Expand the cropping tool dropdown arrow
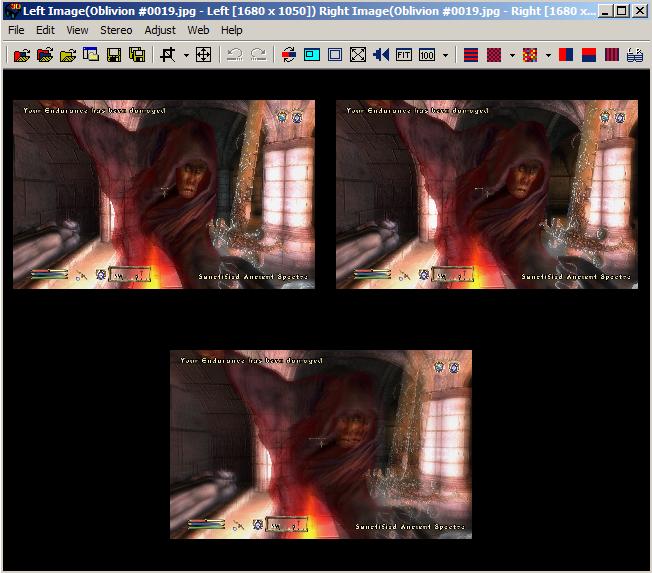This screenshot has width=652, height=573. tap(186, 55)
